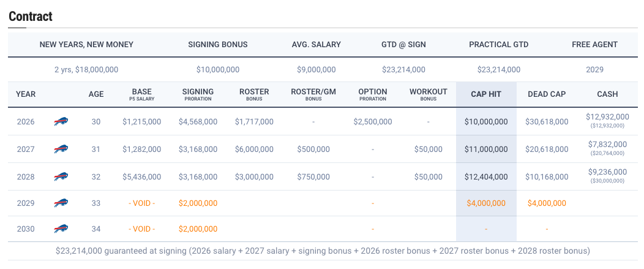The width and height of the screenshot is (644, 269).
Task: Click the Bills logo in the 2026 row
Action: [61, 122]
